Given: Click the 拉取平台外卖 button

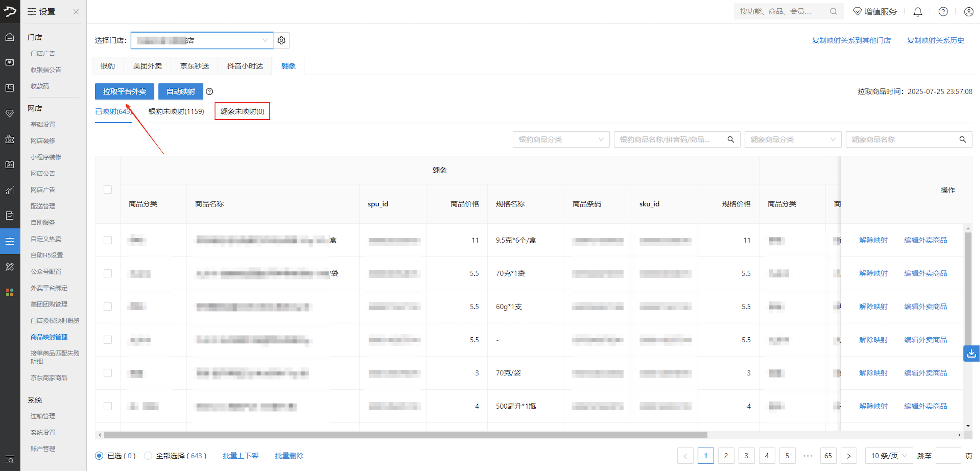Looking at the screenshot, I should [x=124, y=92].
